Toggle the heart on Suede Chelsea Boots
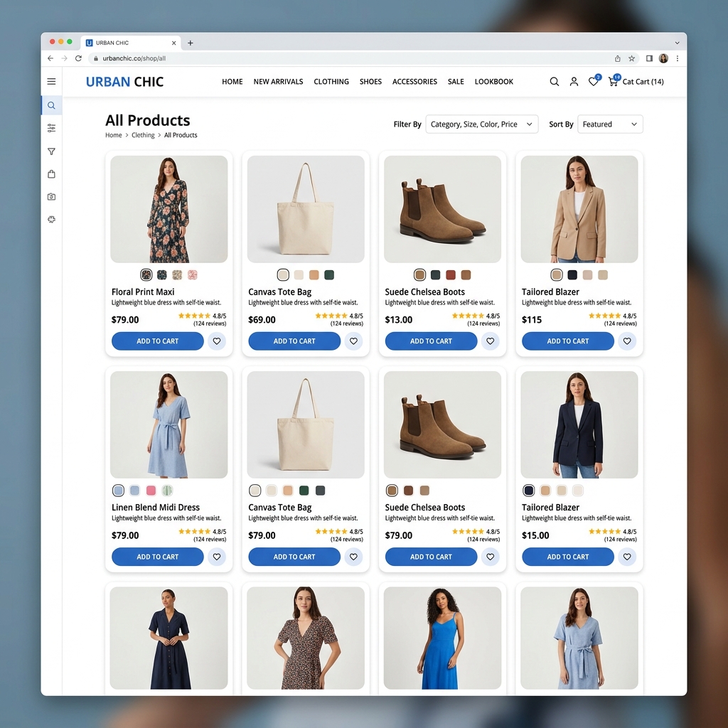Screen dimensions: 728x728 (491, 341)
